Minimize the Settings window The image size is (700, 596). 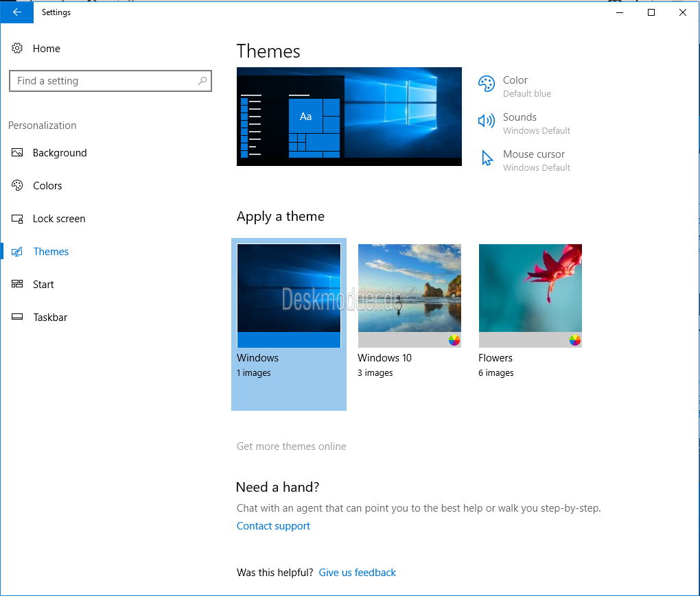coord(620,12)
